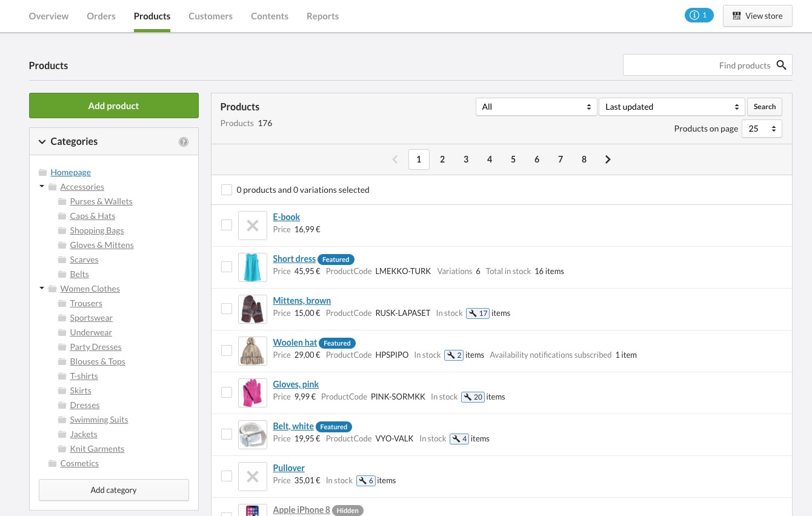
Task: Go to page 8 of products
Action: point(584,159)
